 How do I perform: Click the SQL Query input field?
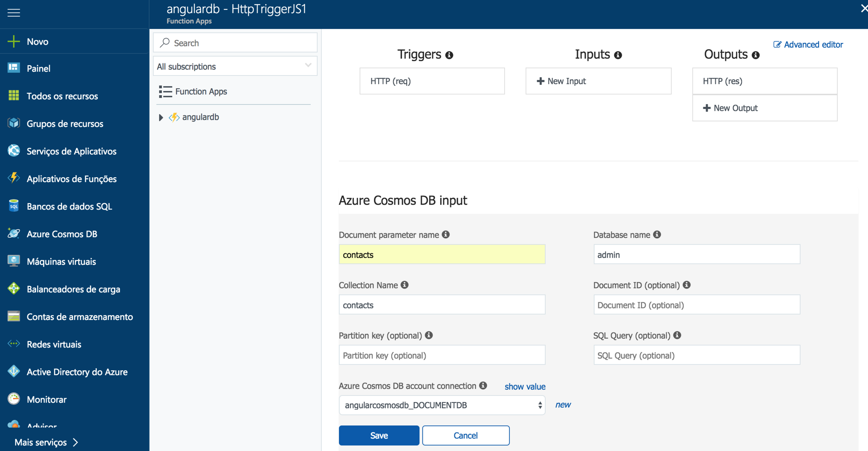[x=696, y=355]
